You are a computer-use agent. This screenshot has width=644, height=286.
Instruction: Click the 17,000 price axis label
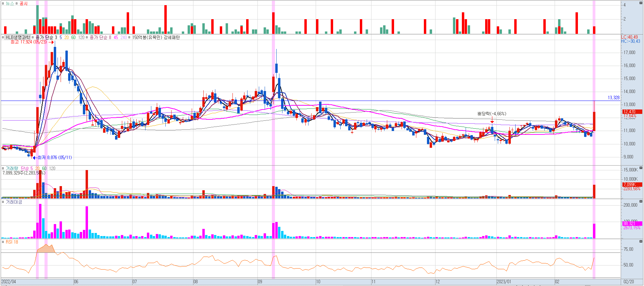[x=629, y=53]
